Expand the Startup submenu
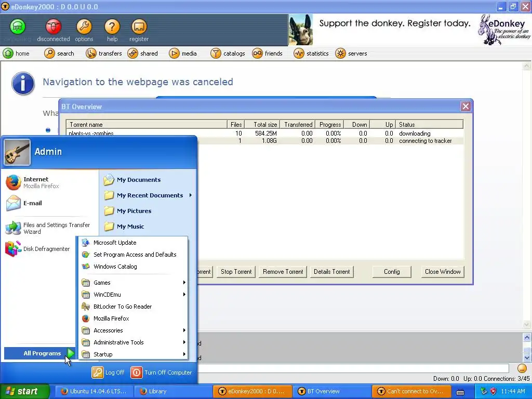This screenshot has height=399, width=532. click(x=133, y=354)
